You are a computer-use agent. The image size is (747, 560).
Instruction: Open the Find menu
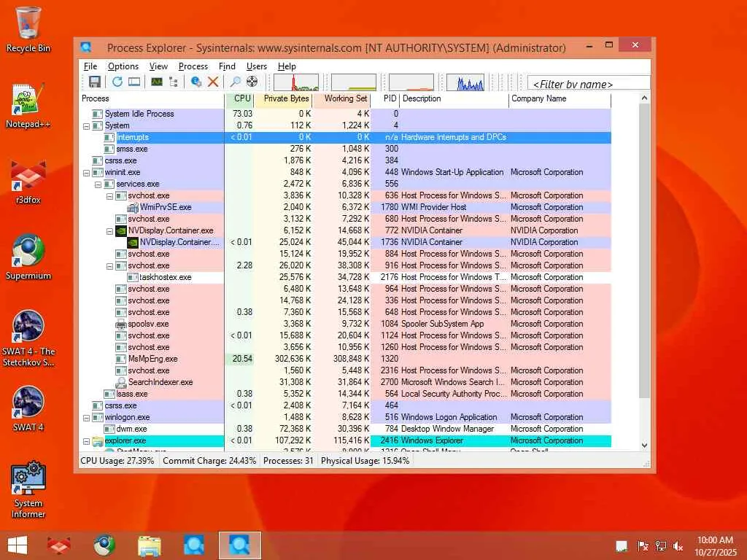coord(227,66)
